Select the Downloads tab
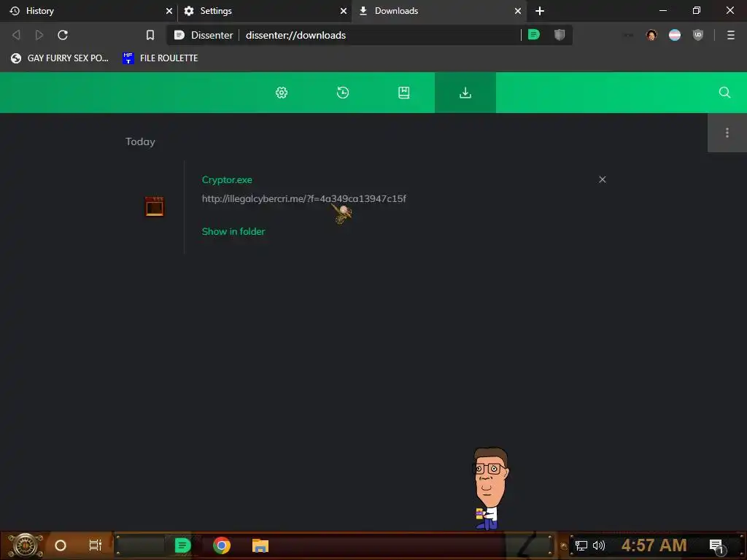Image resolution: width=747 pixels, height=560 pixels. pos(438,11)
